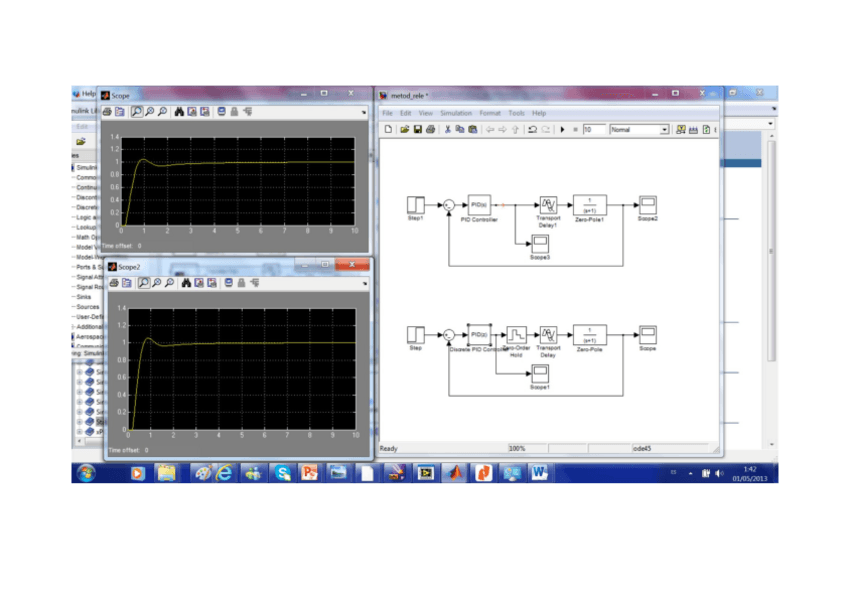
Task: Click the Undo icon in model toolbar
Action: (x=532, y=130)
